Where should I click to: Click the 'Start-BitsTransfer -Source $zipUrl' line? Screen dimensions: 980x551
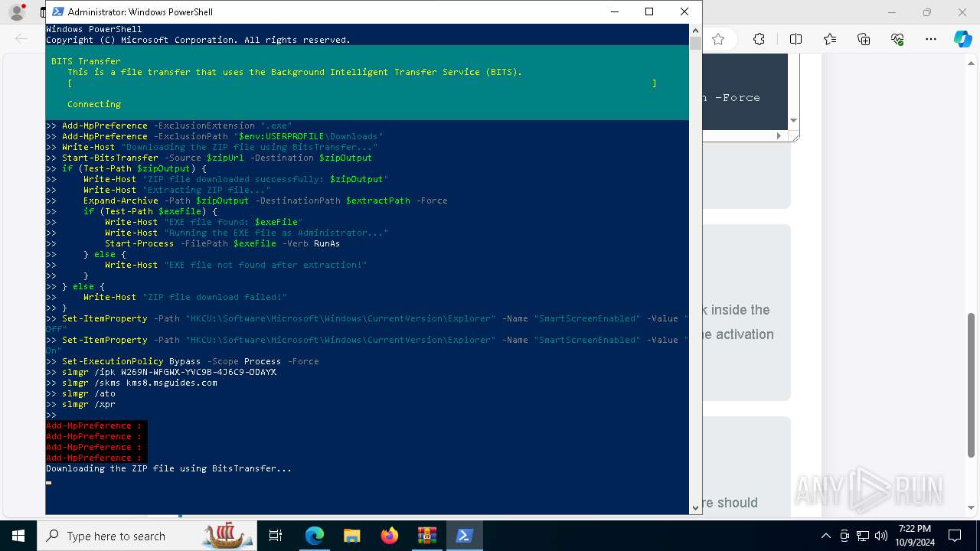(217, 158)
